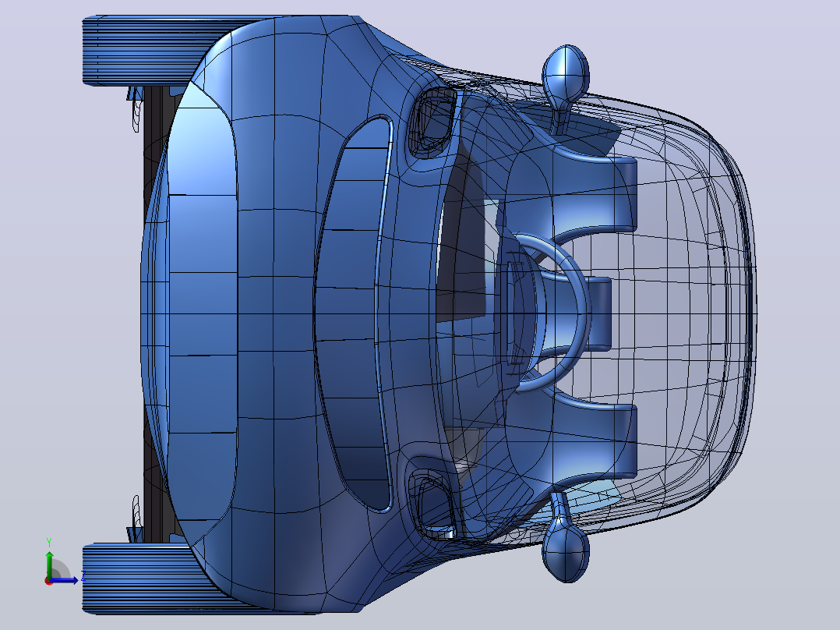
Task: Click the blue Z axis arrow of the triad
Action: 65,579
